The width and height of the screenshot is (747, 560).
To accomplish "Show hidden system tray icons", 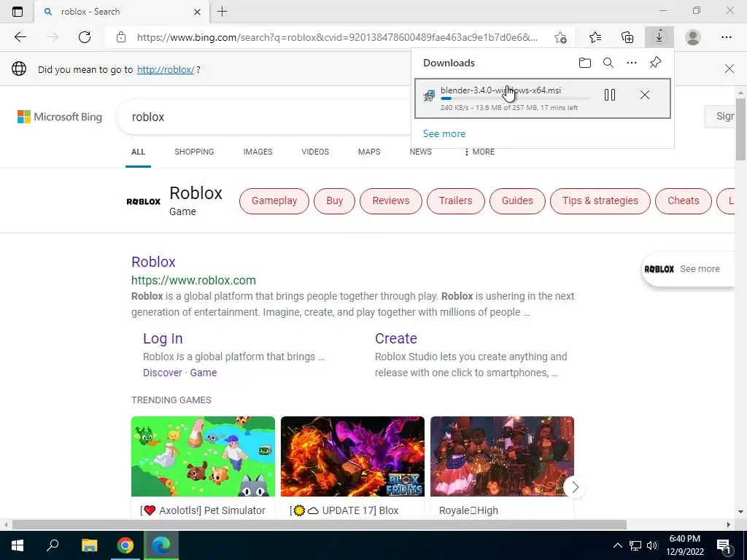I will tap(617, 545).
